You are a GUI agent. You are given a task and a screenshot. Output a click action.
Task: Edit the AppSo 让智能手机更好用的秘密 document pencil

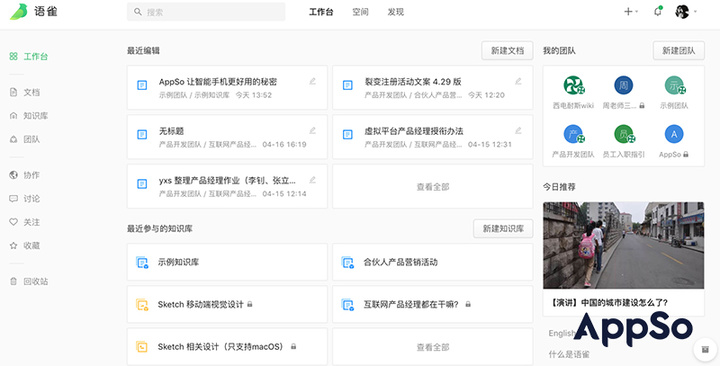coord(313,81)
